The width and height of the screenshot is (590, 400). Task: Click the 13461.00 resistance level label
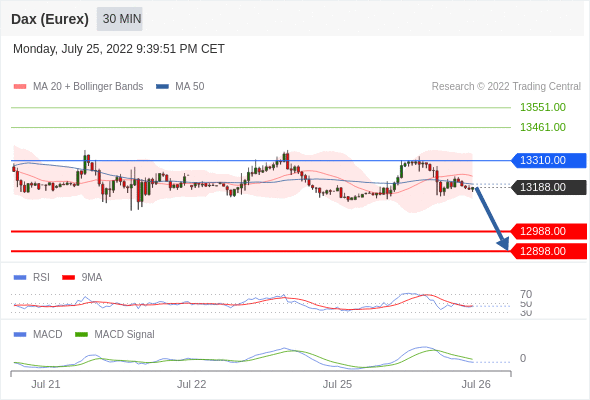coord(543,127)
